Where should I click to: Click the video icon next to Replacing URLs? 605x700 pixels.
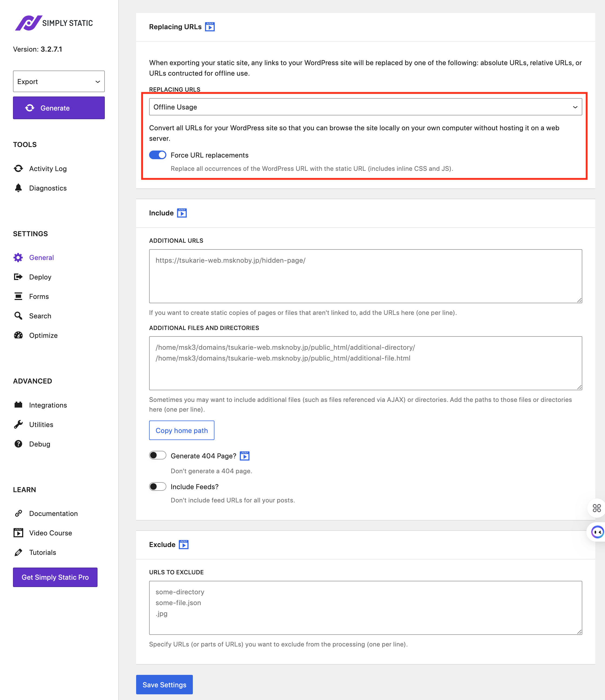coord(210,27)
